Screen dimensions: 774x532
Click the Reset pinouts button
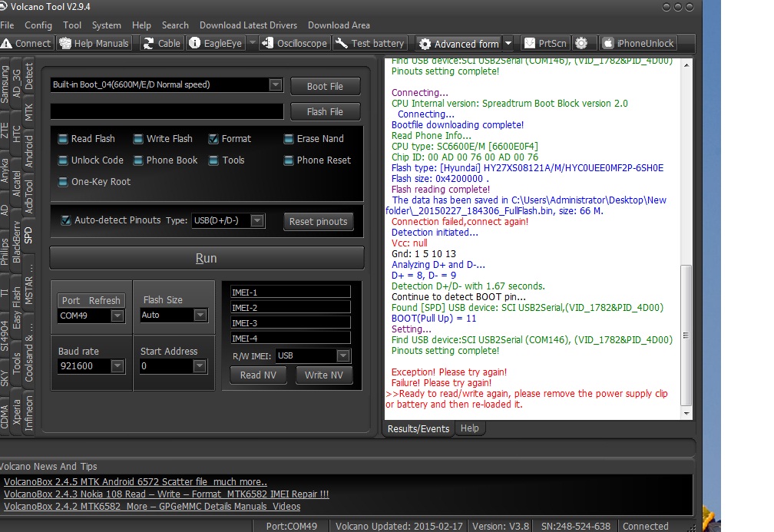(319, 222)
